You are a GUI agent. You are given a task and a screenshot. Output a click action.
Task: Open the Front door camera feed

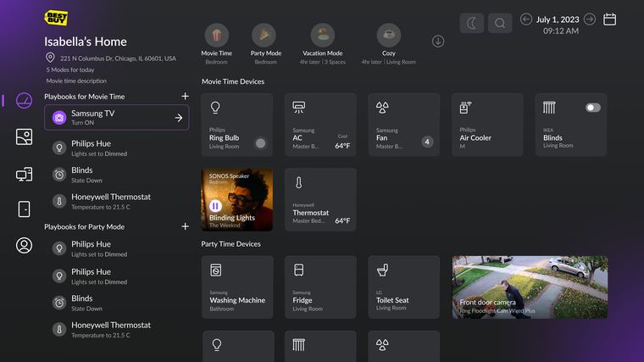coord(530,287)
